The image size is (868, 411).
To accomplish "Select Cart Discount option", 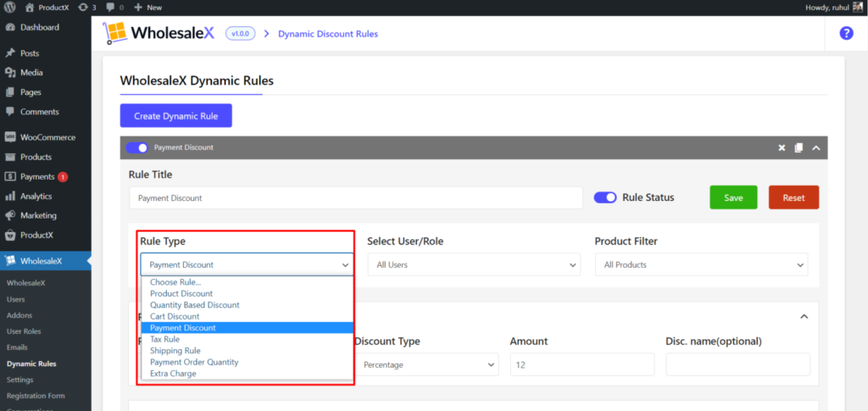I will [x=248, y=316].
